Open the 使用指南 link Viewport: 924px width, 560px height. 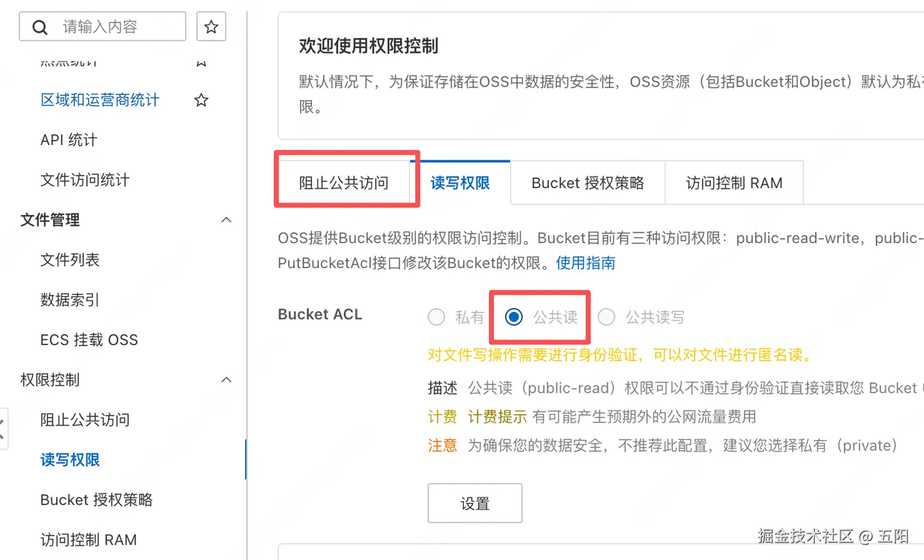point(586,263)
